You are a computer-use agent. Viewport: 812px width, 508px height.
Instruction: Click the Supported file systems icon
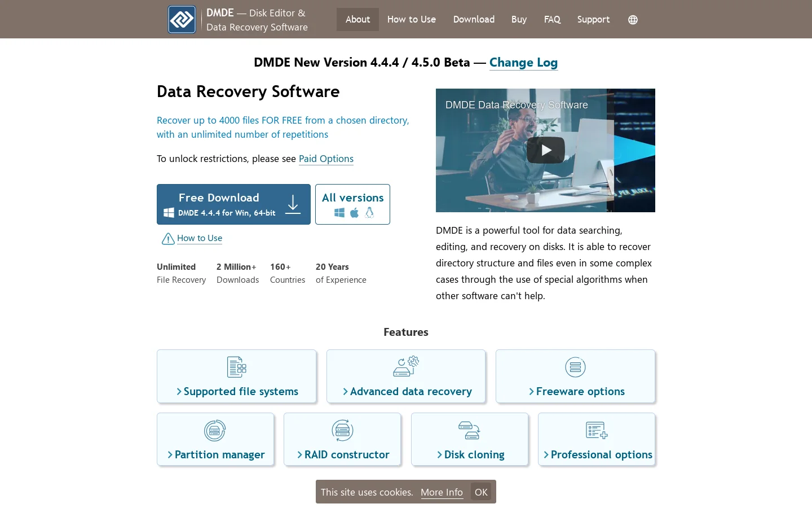coord(237,367)
